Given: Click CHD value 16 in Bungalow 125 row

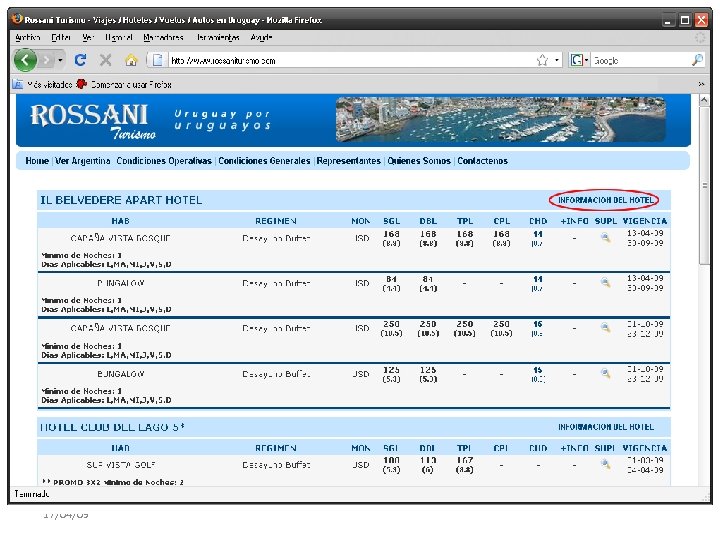Looking at the screenshot, I should pos(538,370).
